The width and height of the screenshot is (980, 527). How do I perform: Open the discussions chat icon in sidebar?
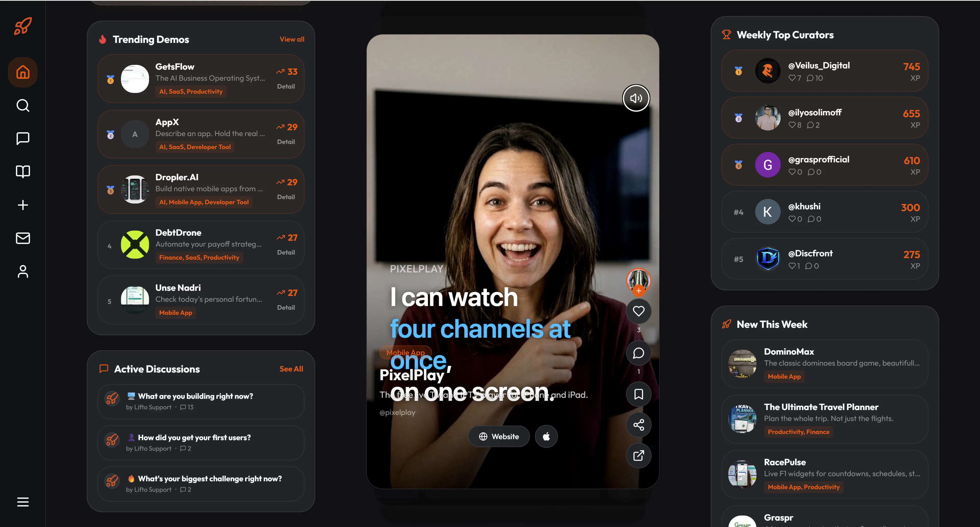[23, 138]
